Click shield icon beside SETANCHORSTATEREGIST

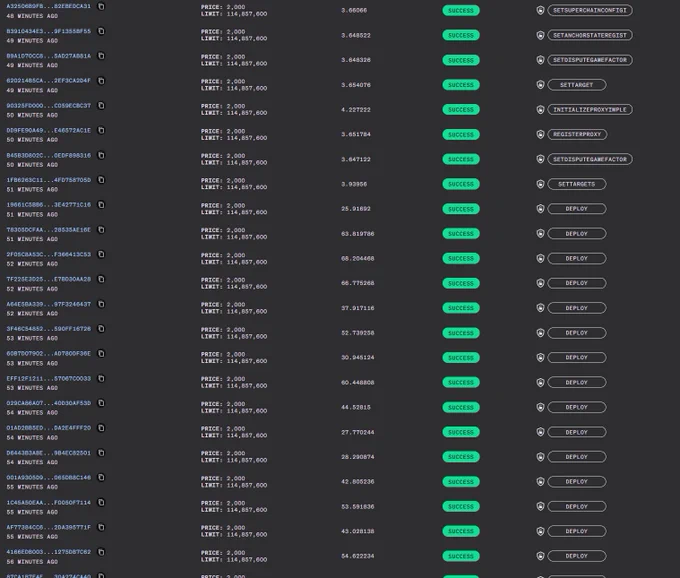tap(540, 35)
